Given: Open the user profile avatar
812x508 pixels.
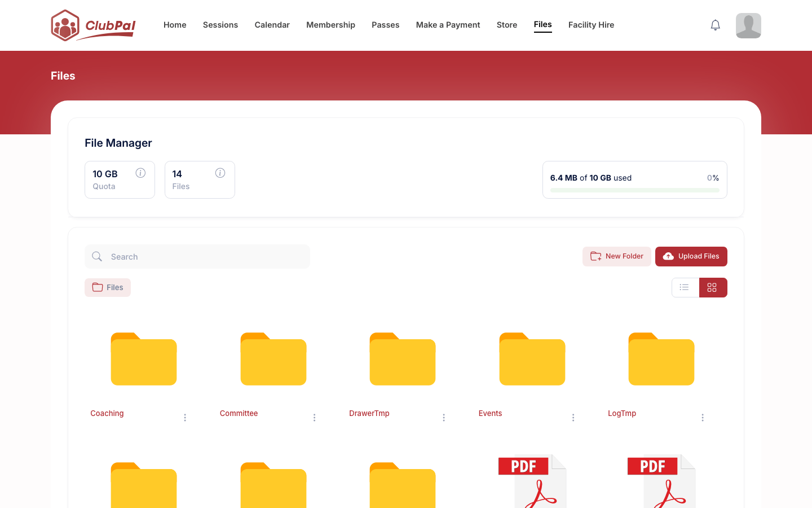Looking at the screenshot, I should click(748, 25).
